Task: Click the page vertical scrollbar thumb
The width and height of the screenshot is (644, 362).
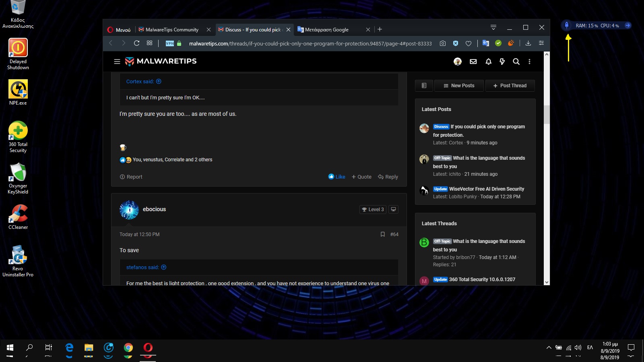Action: coord(547,115)
